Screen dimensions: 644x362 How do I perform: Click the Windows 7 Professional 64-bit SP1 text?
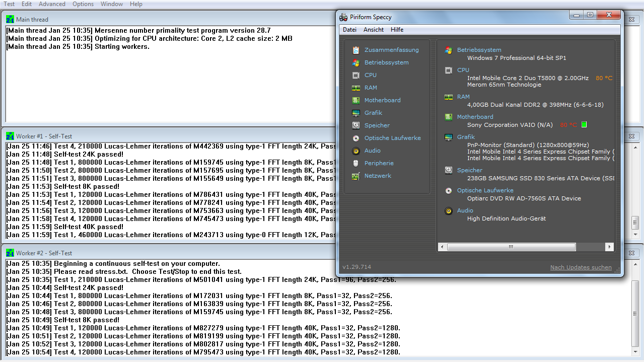(517, 58)
